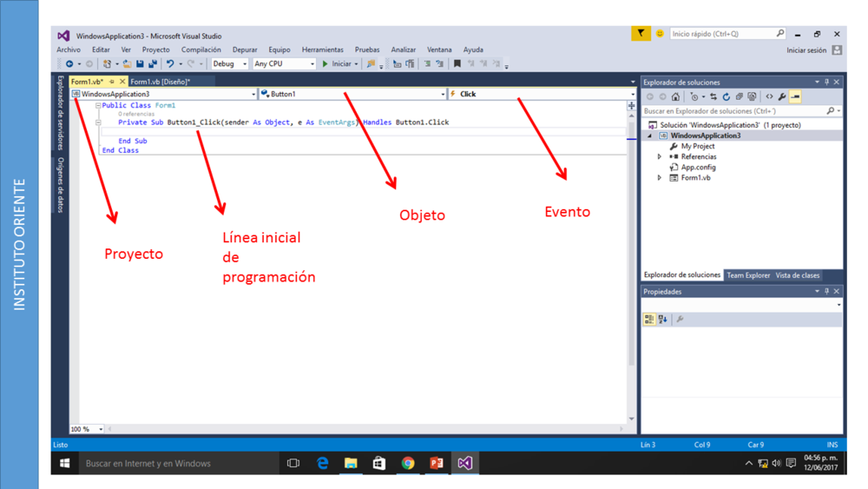
Task: Expand the Referencias node in the tree
Action: [660, 157]
